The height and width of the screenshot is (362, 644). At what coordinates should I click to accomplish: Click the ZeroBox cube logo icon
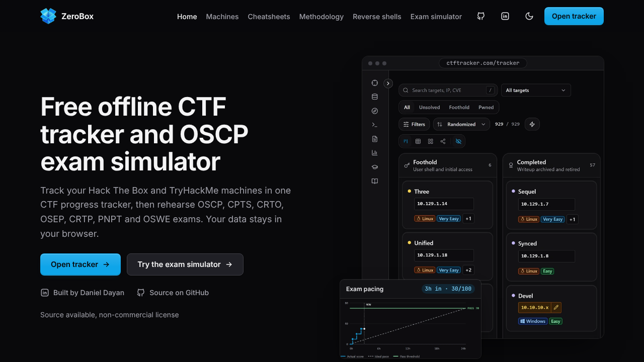[x=48, y=16]
